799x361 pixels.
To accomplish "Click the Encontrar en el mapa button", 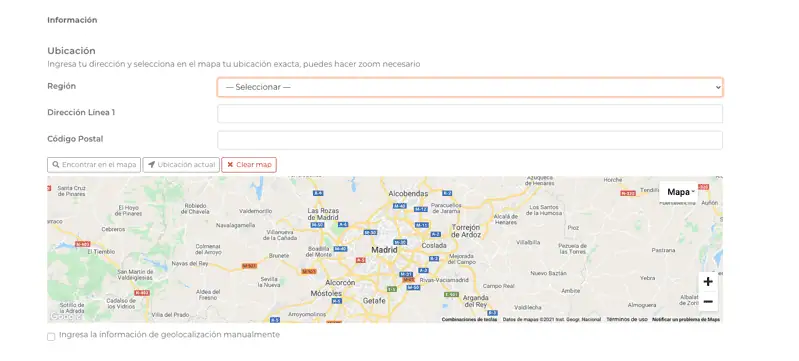I will coord(94,165).
